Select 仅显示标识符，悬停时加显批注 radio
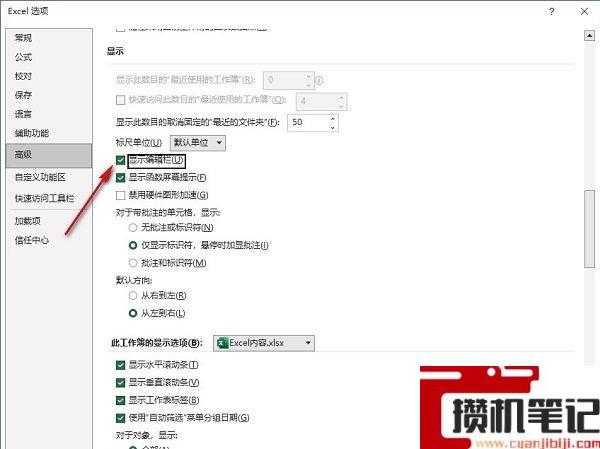600x449 pixels. (133, 245)
